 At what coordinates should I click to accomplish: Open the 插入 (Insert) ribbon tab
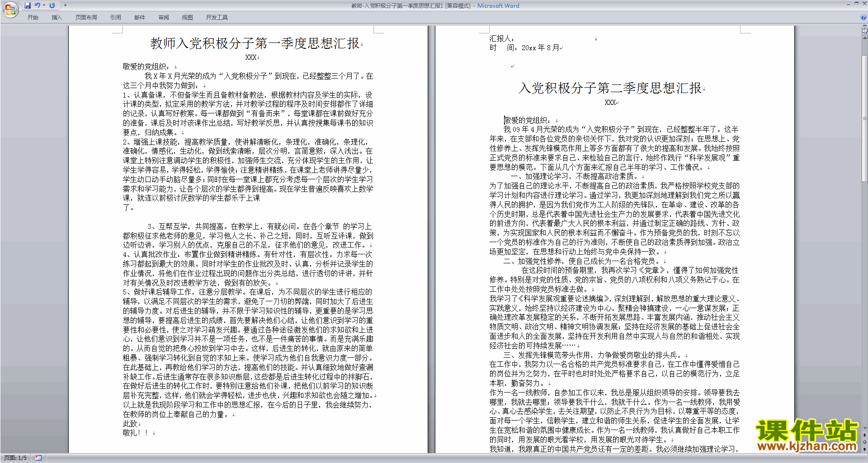pyautogui.click(x=57, y=17)
